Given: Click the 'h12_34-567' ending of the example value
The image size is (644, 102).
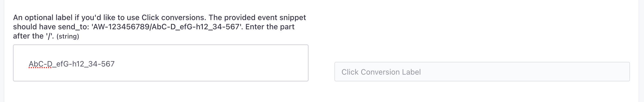Looking at the screenshot, I should 93,64.
